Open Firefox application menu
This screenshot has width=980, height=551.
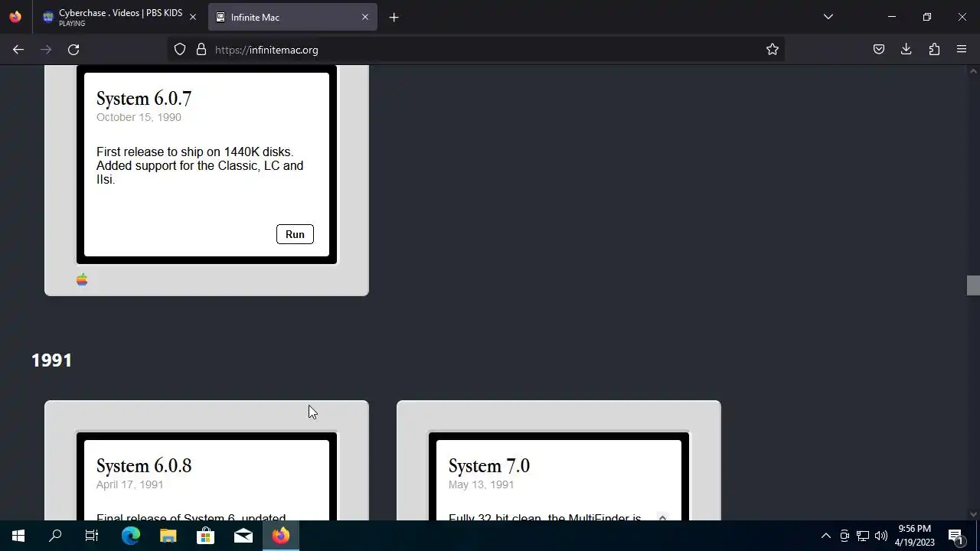click(x=962, y=50)
